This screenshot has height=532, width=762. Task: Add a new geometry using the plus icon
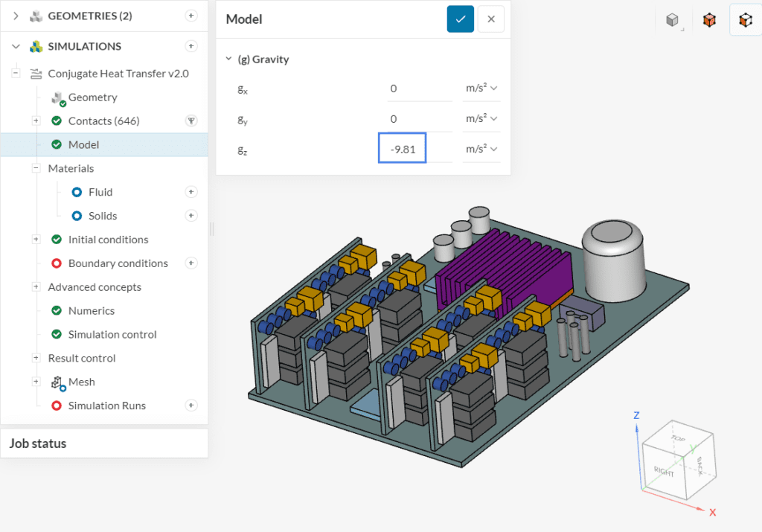point(191,16)
